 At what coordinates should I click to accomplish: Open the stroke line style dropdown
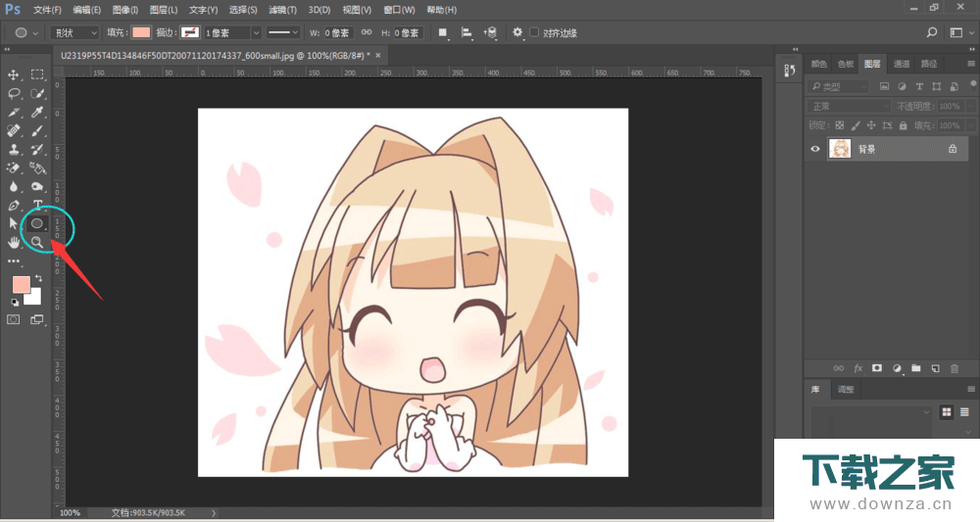283,32
